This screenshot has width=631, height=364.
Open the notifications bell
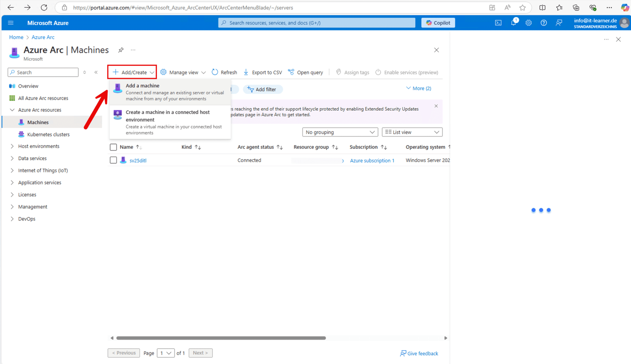pyautogui.click(x=513, y=22)
